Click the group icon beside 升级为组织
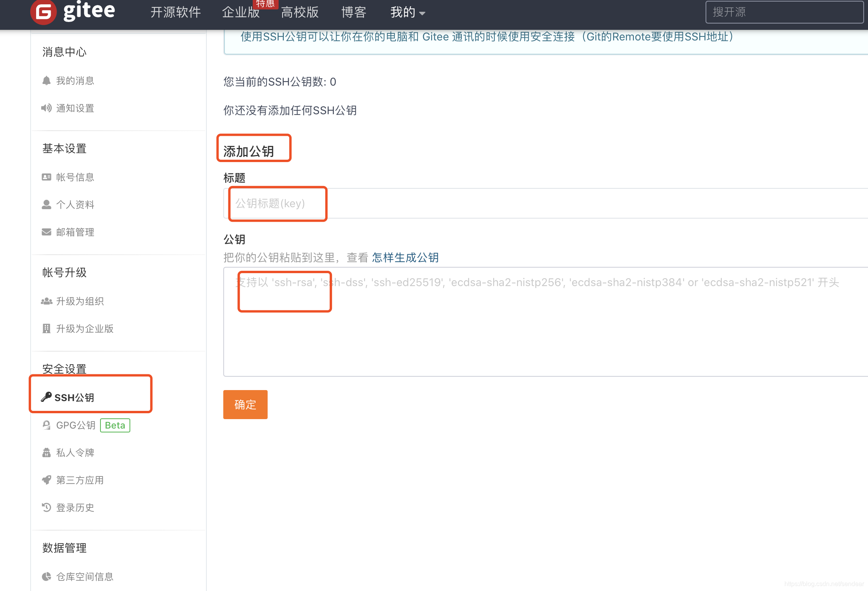 click(x=46, y=301)
